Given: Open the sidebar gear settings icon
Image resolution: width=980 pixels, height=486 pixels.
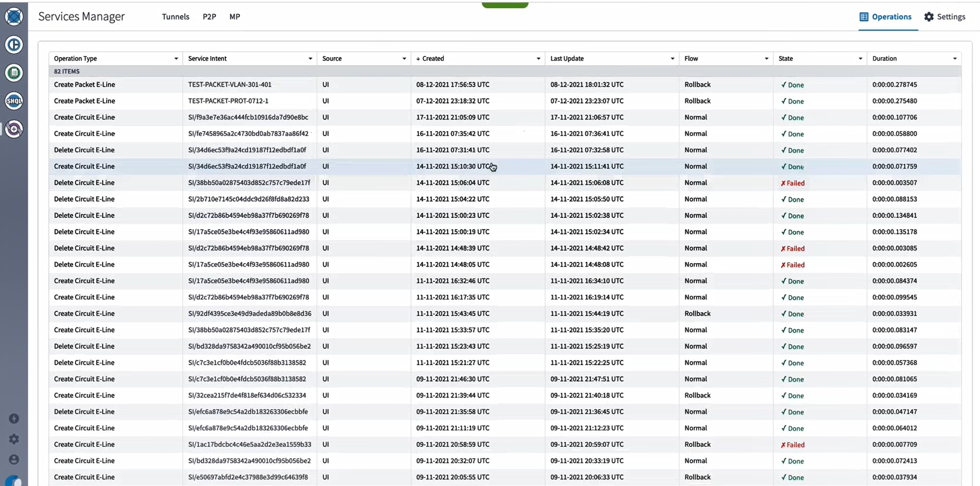Looking at the screenshot, I should pos(14,439).
